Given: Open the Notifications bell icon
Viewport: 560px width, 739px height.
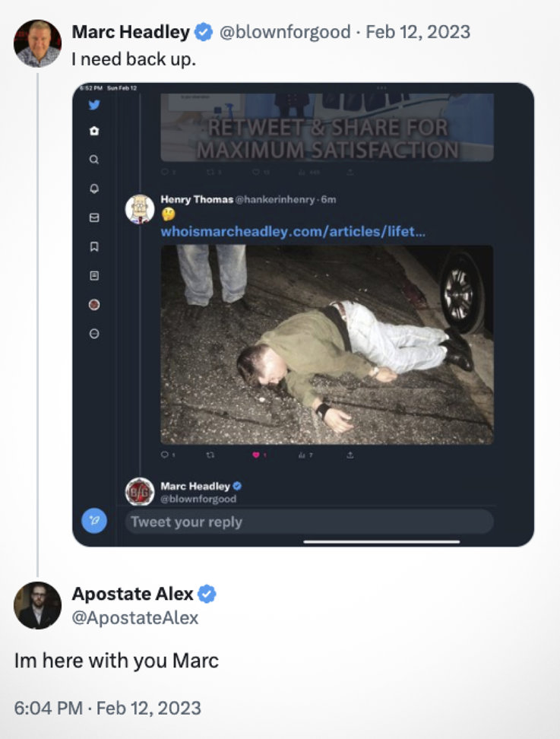Looking at the screenshot, I should (94, 189).
